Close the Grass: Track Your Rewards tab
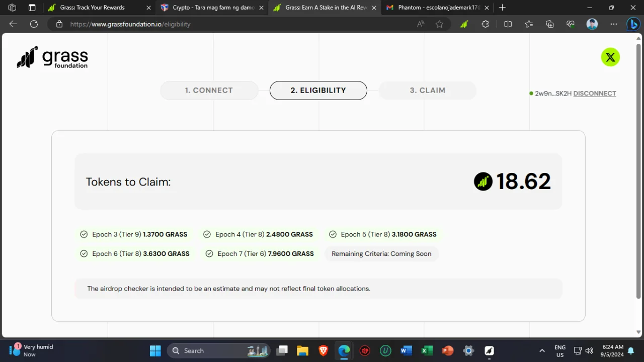Viewport: 644px width, 362px height. point(148,8)
